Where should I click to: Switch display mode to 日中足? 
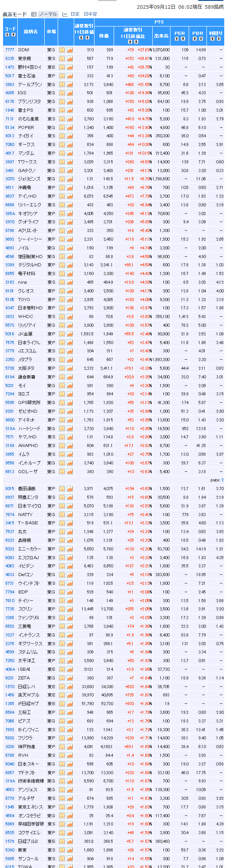(90, 14)
